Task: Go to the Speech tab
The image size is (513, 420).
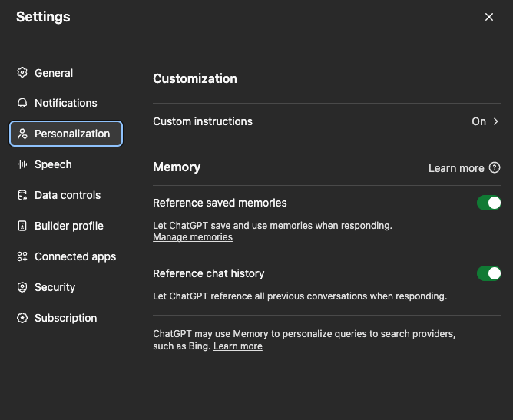Action: [x=66, y=164]
